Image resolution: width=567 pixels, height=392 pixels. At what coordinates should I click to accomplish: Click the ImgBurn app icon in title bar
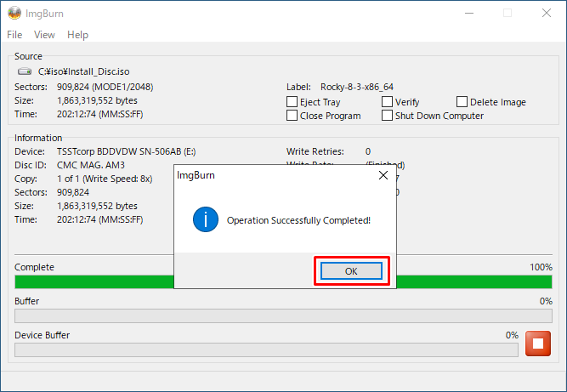[x=14, y=13]
